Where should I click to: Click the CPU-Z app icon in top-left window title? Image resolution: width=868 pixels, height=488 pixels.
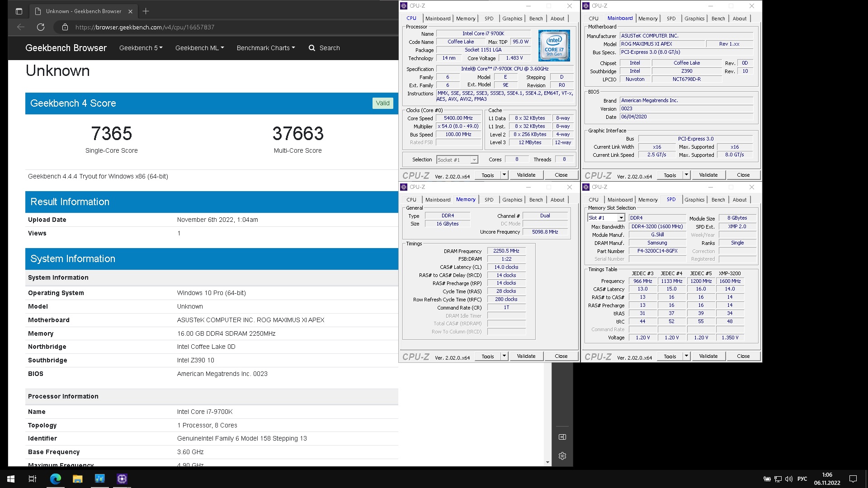pyautogui.click(x=404, y=6)
